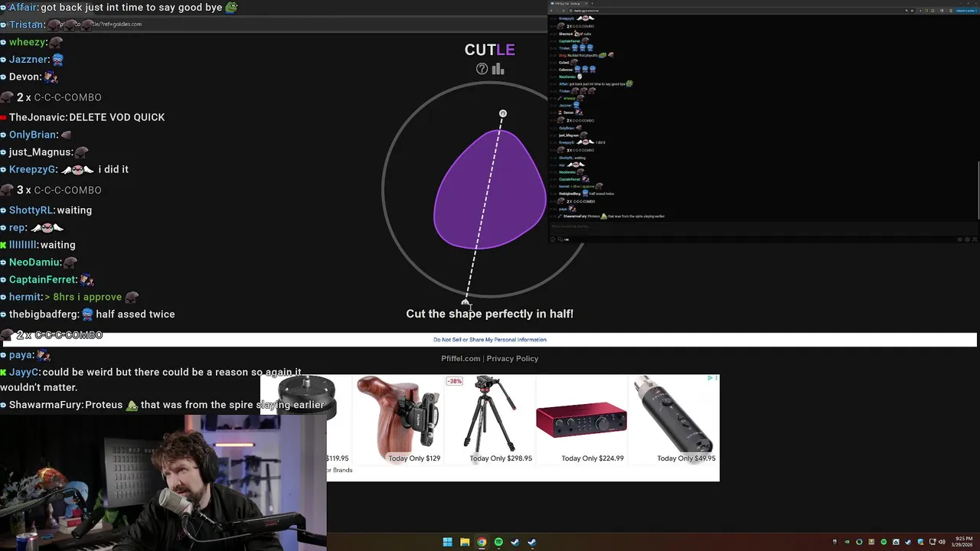This screenshot has height=551, width=980.
Task: Click username wheezy in overlay chat
Action: [27, 42]
